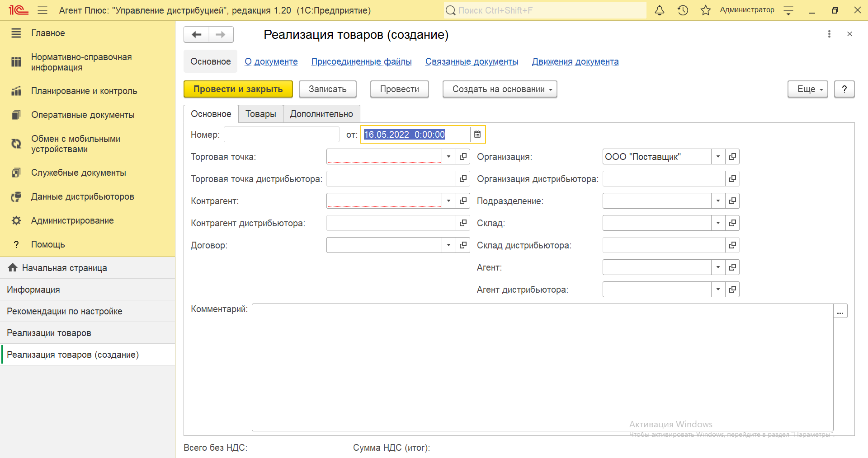Screen dimensions: 868x458
Task: Click into the Номер input field
Action: [282, 134]
